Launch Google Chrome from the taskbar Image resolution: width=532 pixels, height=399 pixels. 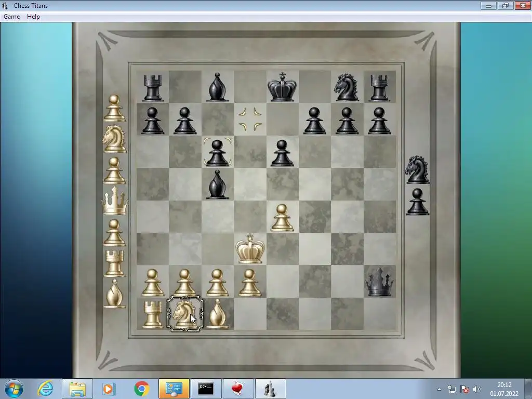pos(141,389)
